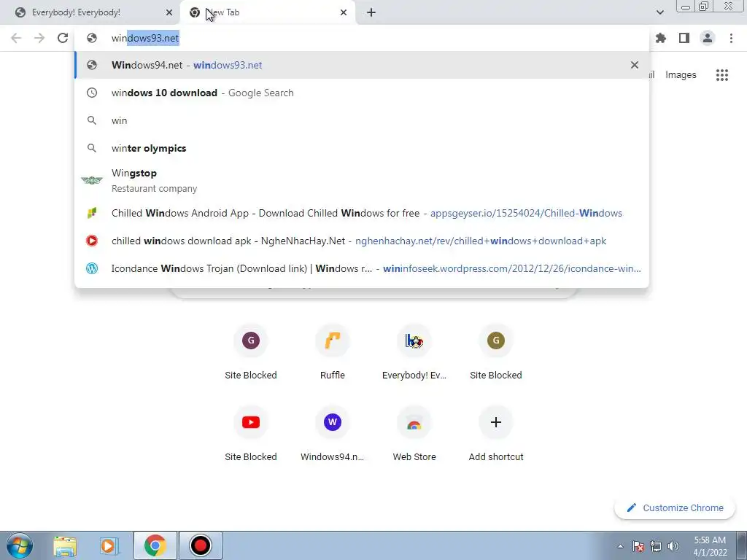Viewport: 747px width, 560px height.
Task: Click the network tray icon
Action: [x=656, y=546]
